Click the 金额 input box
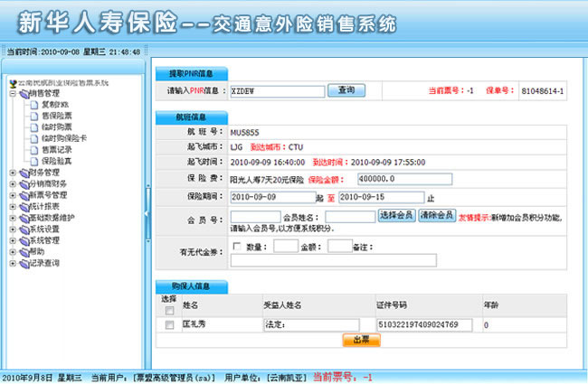Image resolution: width=588 pixels, height=384 pixels. (340, 246)
